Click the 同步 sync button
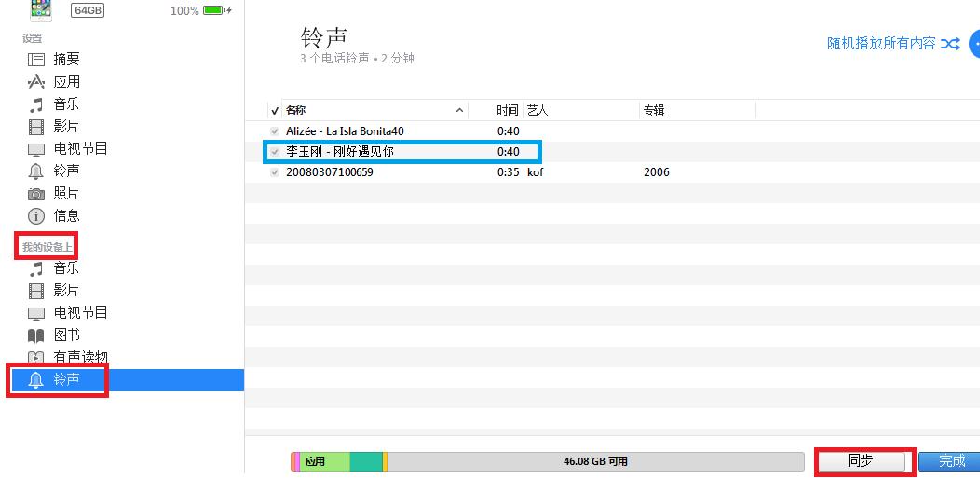 tap(861, 461)
